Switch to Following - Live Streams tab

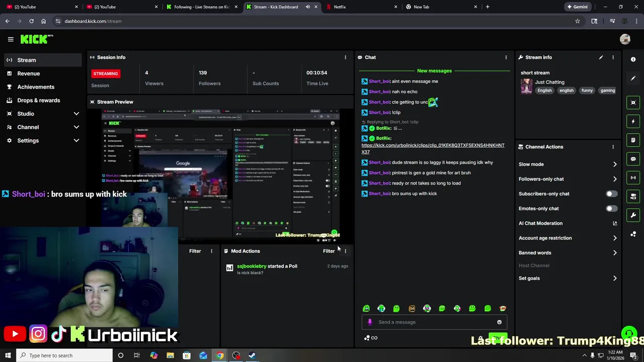tap(202, 7)
